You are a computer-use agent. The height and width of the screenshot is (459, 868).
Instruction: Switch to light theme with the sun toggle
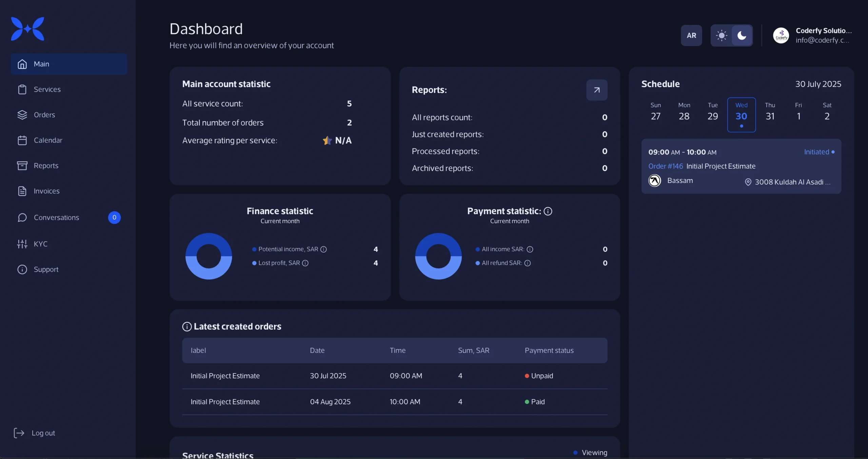(x=721, y=35)
